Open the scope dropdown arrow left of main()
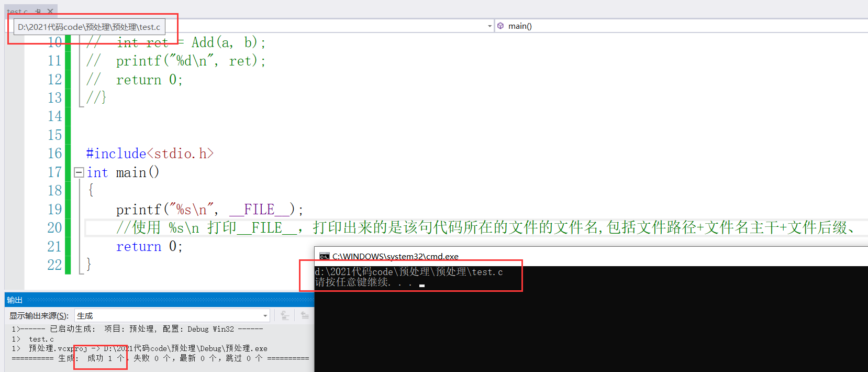868x372 pixels. point(489,26)
